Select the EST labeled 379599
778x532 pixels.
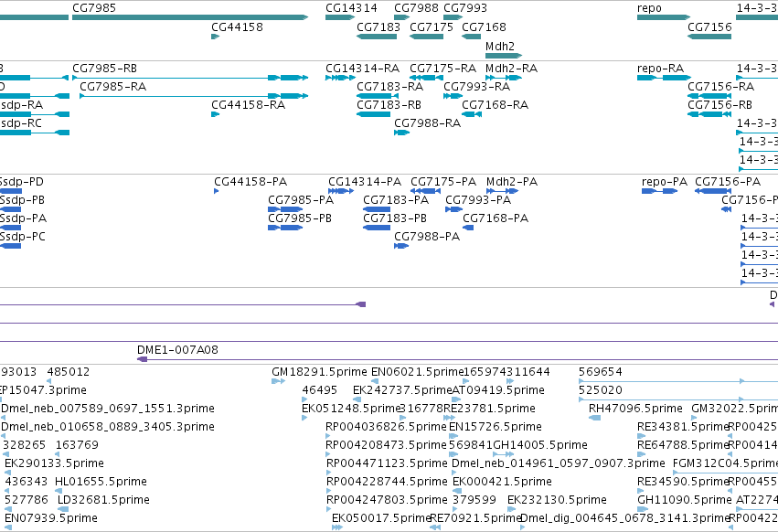tap(474, 500)
